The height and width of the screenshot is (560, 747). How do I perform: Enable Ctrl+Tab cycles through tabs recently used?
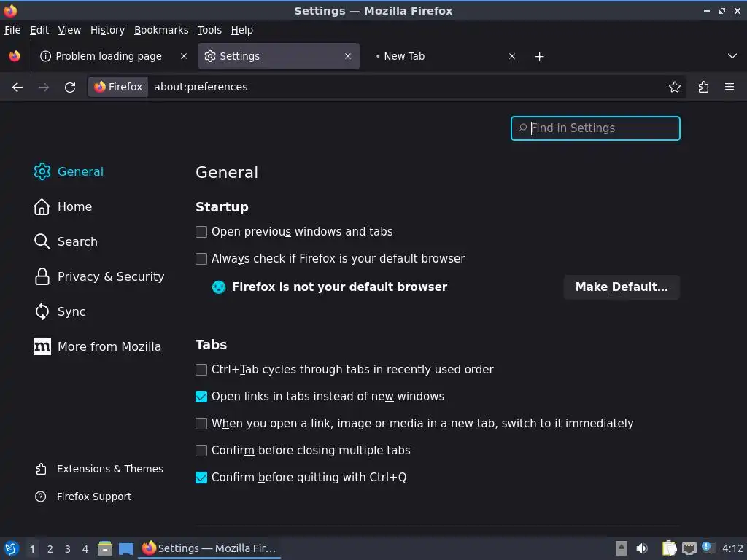click(x=201, y=370)
